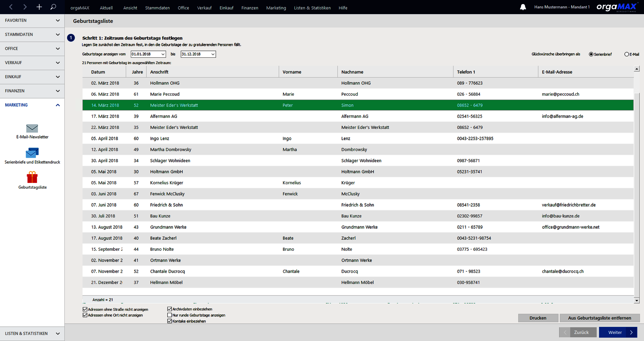Enable Nur runde Geburtstage anzeigen

point(169,315)
